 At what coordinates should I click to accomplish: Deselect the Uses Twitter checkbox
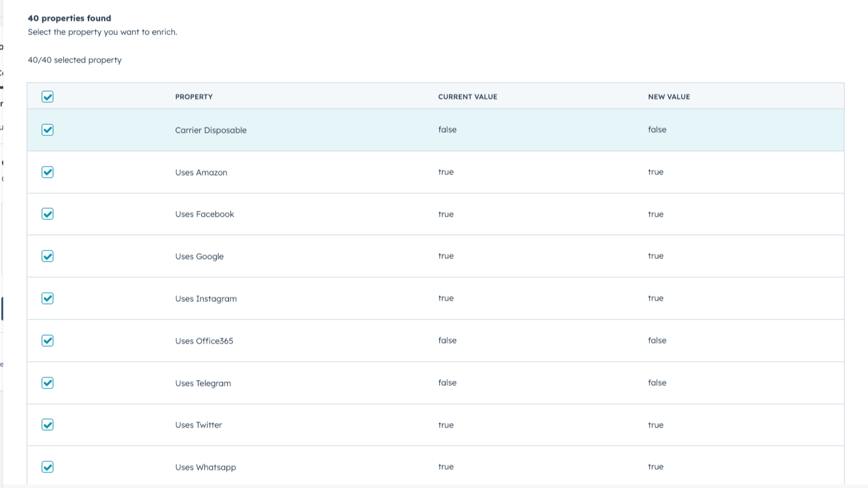(x=47, y=425)
